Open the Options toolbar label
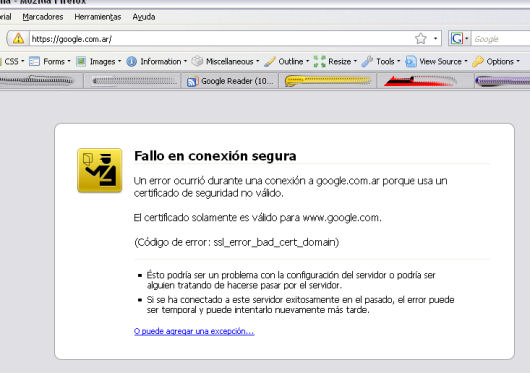Viewport: 530px width, 373px height. (500, 61)
